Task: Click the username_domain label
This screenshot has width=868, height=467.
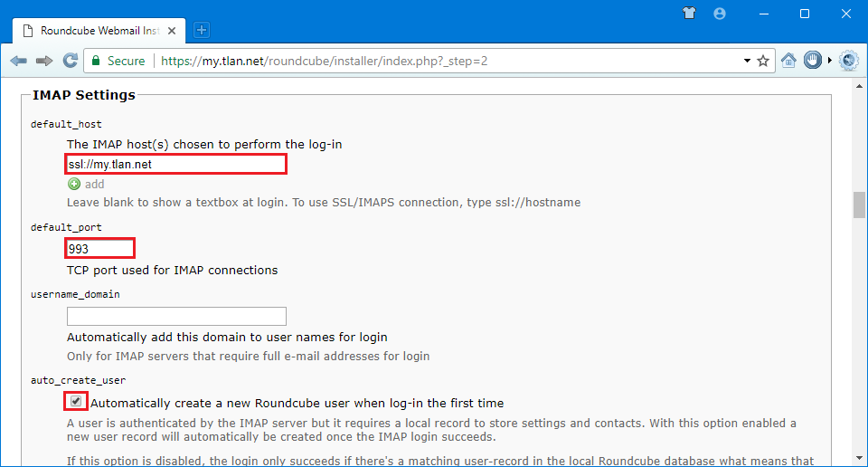Action: click(75, 294)
